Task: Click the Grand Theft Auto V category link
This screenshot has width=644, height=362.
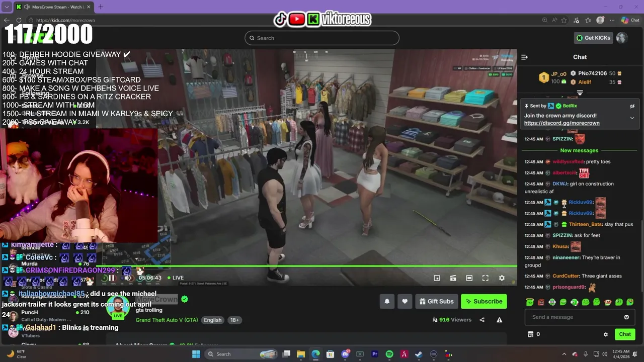Action: 167,320
